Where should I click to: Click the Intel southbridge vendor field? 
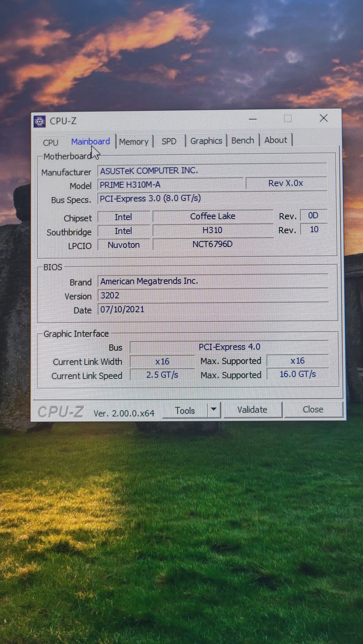point(123,231)
